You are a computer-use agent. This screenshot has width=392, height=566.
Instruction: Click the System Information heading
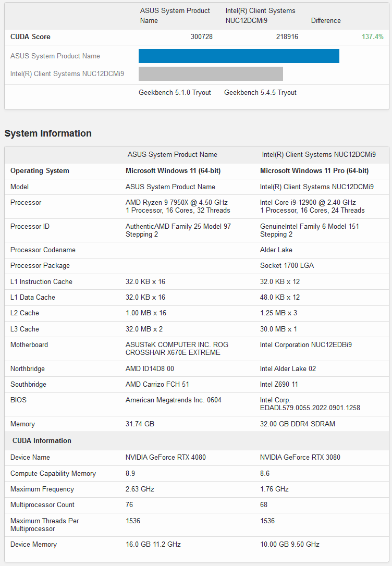48,133
